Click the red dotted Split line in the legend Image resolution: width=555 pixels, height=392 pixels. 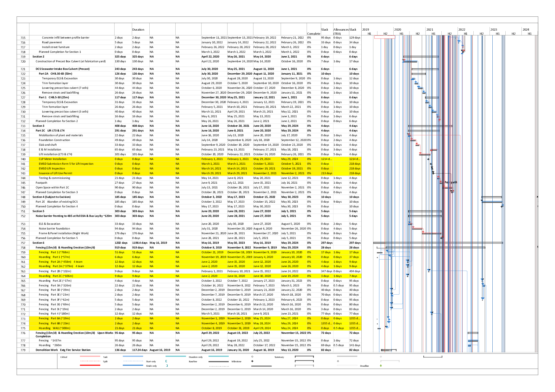[90, 361]
